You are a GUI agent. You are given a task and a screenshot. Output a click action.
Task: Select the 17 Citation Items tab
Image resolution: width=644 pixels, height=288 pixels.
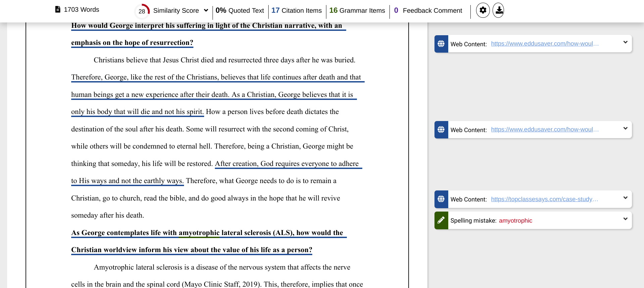coord(296,10)
